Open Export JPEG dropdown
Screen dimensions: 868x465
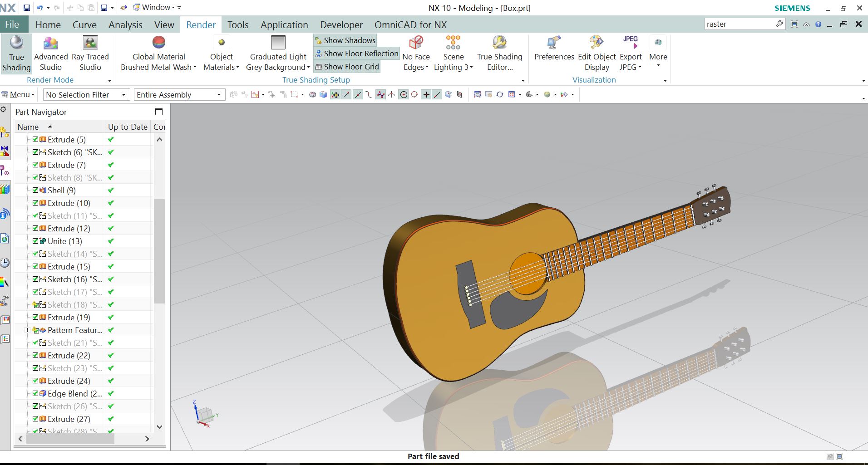click(631, 54)
